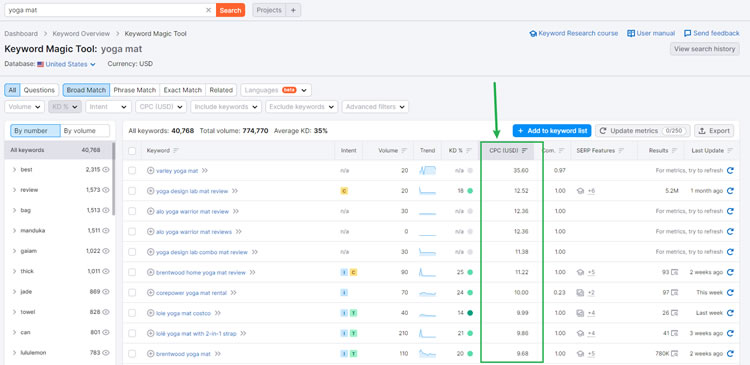Check the brentwood home yoga mat review row

132,272
